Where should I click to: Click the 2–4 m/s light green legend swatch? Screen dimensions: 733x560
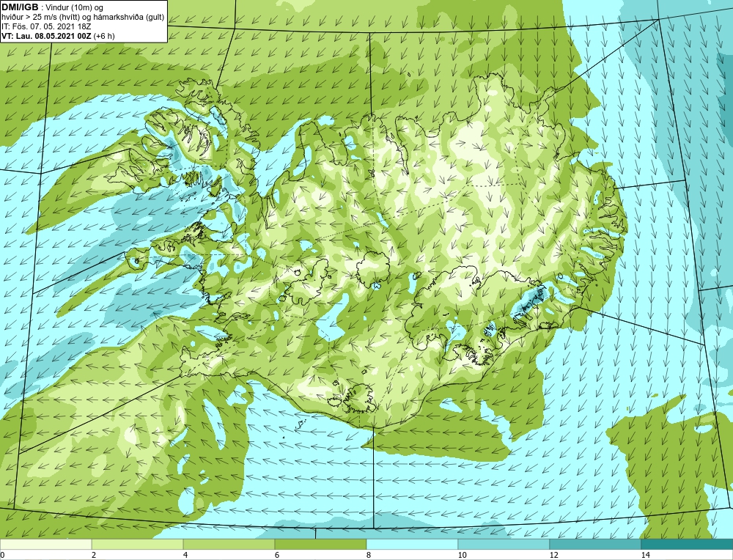pos(138,544)
